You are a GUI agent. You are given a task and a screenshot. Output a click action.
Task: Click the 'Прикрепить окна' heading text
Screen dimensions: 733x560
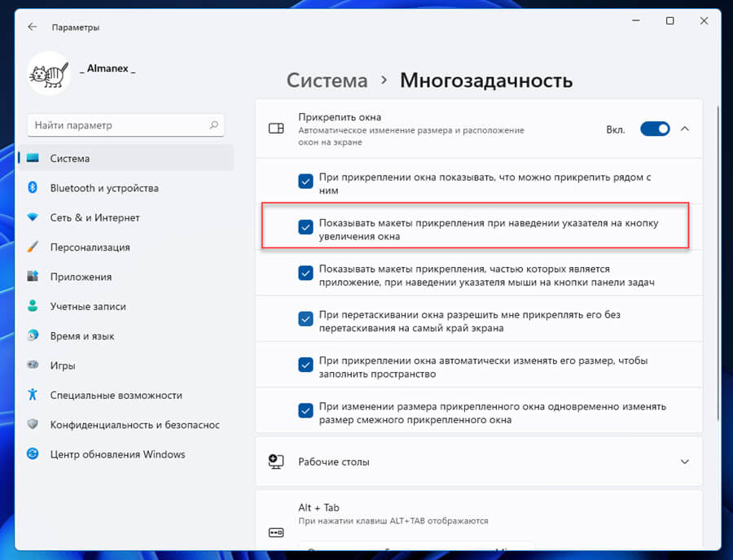point(340,116)
